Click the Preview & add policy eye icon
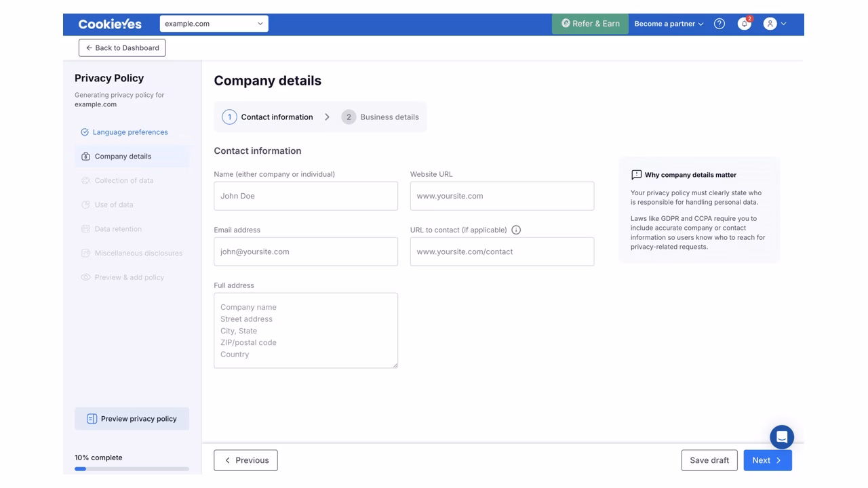Viewport: 868px width, 488px height. point(85,277)
